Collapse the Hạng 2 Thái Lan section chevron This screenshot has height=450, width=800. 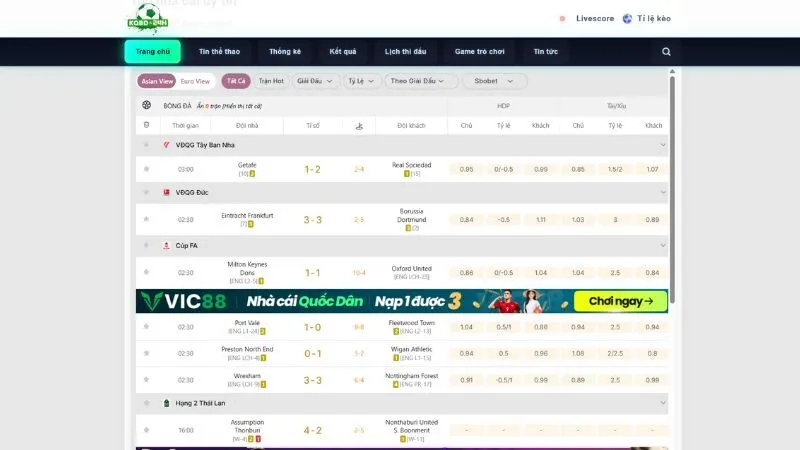(x=663, y=403)
